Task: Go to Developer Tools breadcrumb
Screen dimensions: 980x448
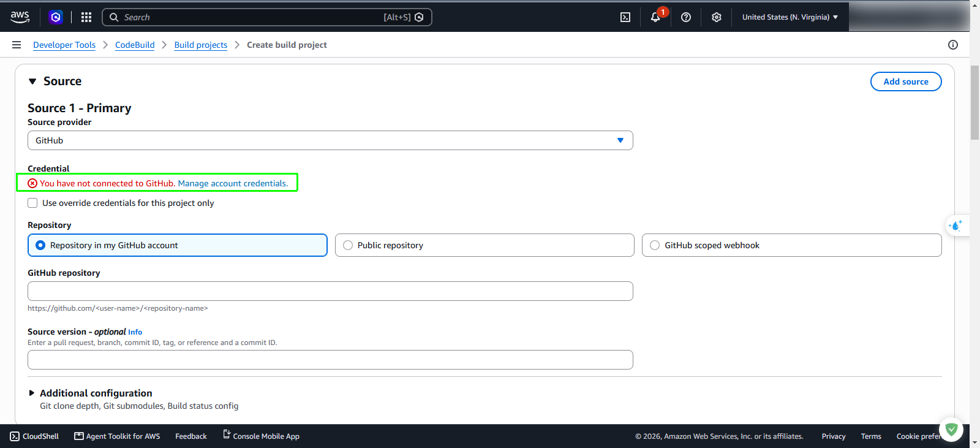Action: (x=64, y=45)
